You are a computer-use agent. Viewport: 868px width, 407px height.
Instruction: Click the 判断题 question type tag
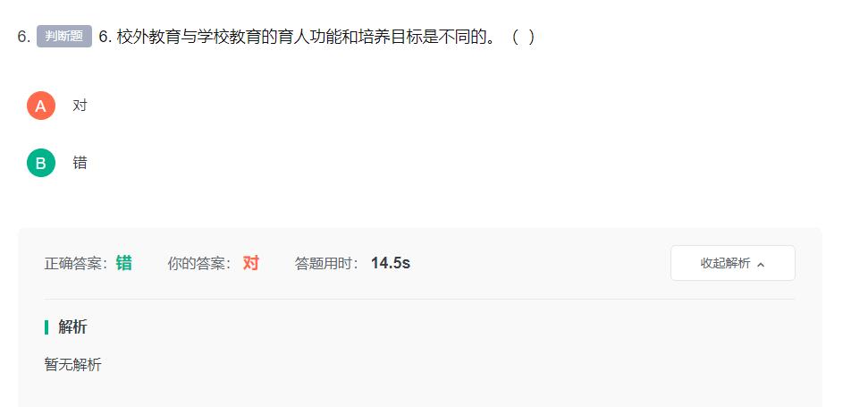(64, 37)
